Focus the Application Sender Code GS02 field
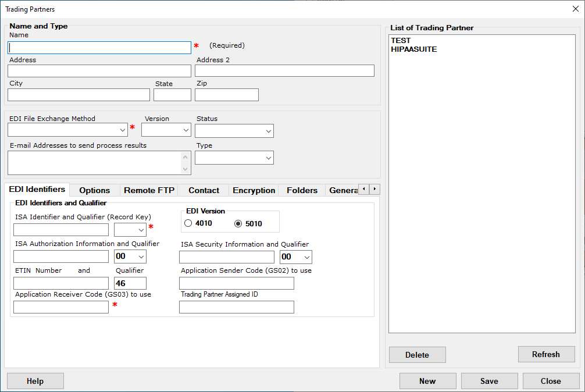 237,283
